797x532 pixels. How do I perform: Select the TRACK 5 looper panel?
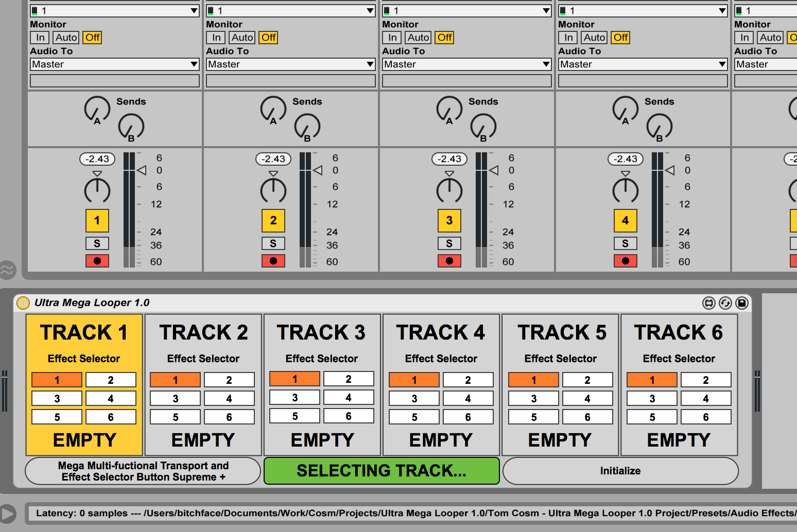click(x=561, y=333)
